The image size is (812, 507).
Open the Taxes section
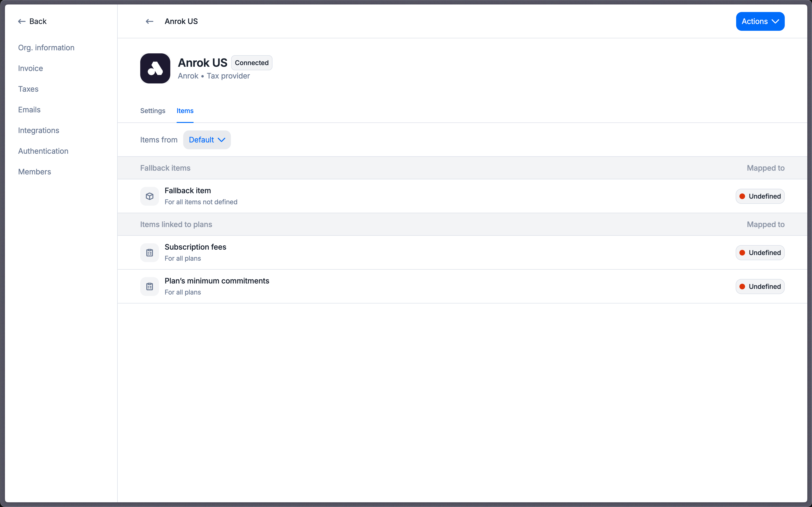[x=28, y=89]
